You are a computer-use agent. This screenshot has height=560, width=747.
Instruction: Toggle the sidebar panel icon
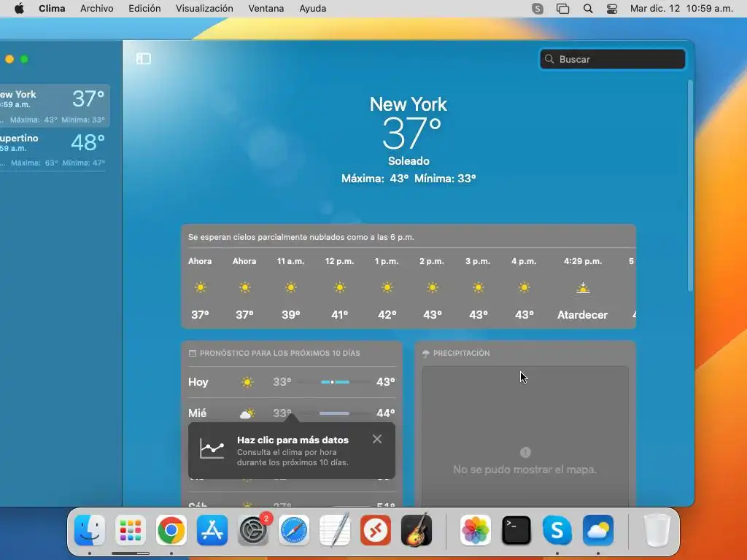click(144, 58)
